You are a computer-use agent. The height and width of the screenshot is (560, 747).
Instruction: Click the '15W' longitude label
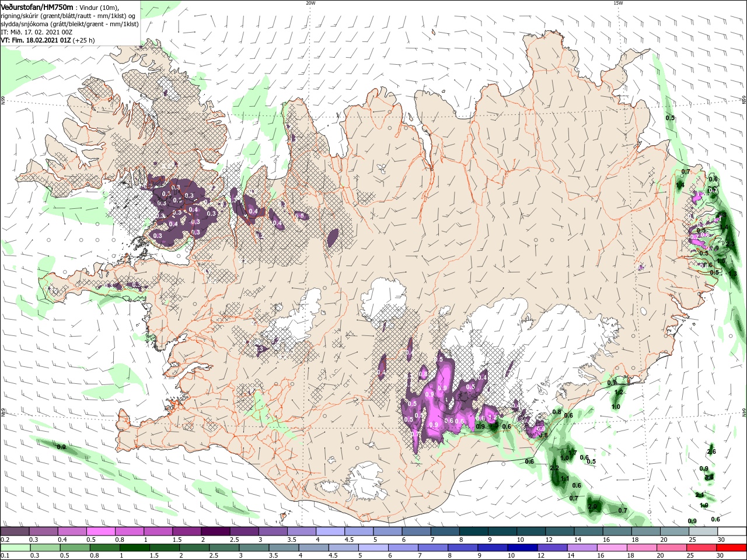point(617,3)
